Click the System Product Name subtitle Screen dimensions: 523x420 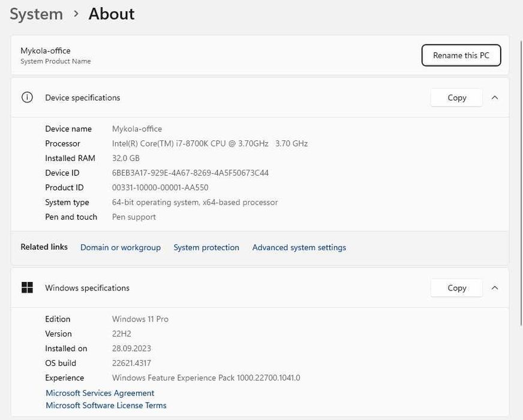(x=55, y=61)
